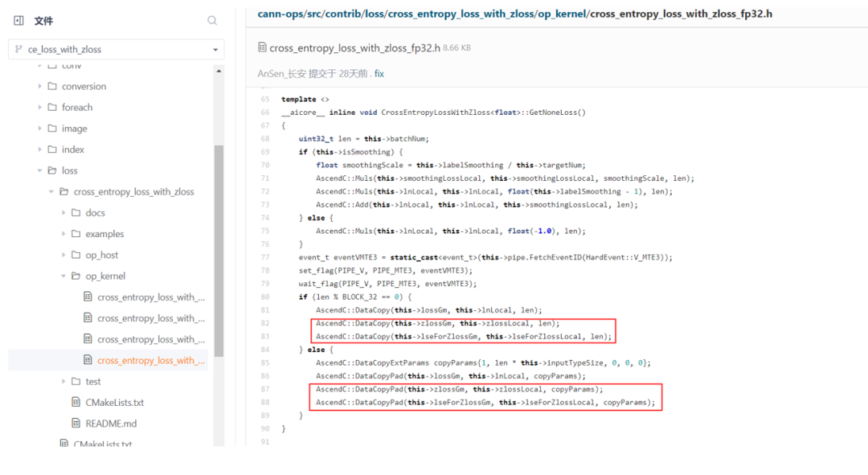The height and width of the screenshot is (475, 868).
Task: Click line number 77 in the code gutter
Action: [264, 257]
